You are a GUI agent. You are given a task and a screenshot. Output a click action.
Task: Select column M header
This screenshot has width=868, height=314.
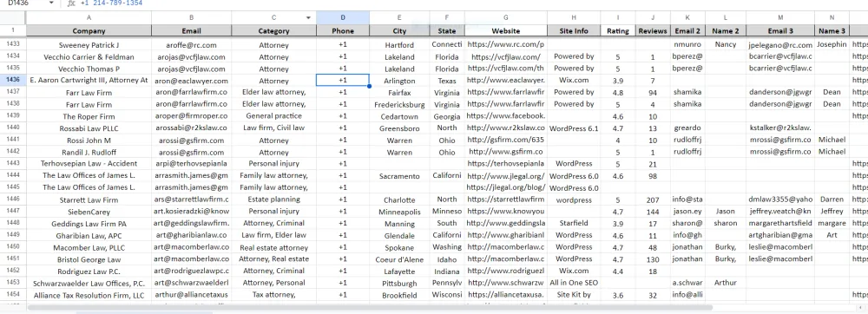[780, 17]
